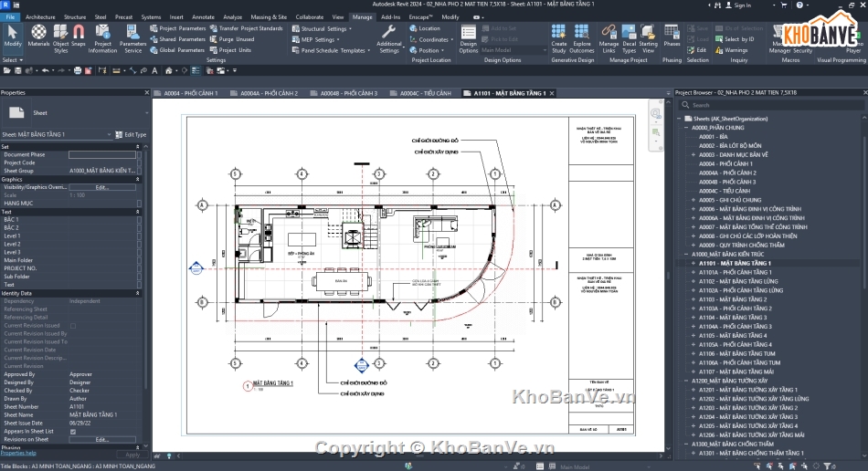The height and width of the screenshot is (471, 868).
Task: Open Panel Schedule Templates dropdown
Action: tap(331, 50)
